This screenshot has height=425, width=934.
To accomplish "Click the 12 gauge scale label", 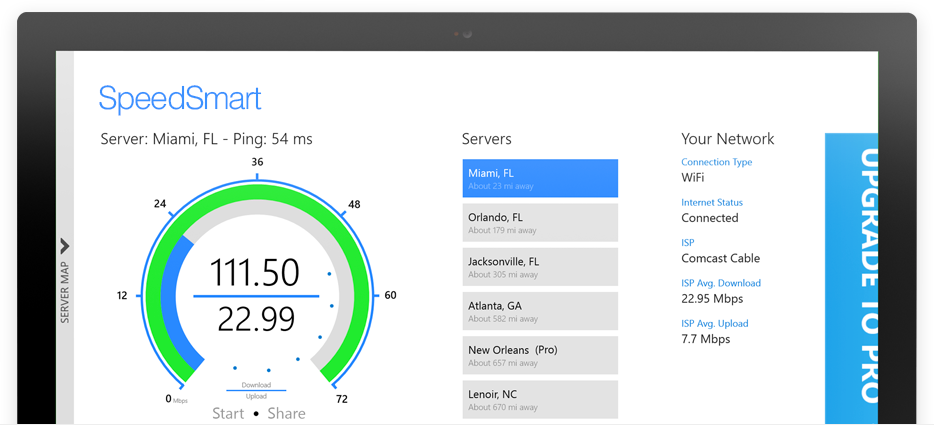I will [x=122, y=295].
